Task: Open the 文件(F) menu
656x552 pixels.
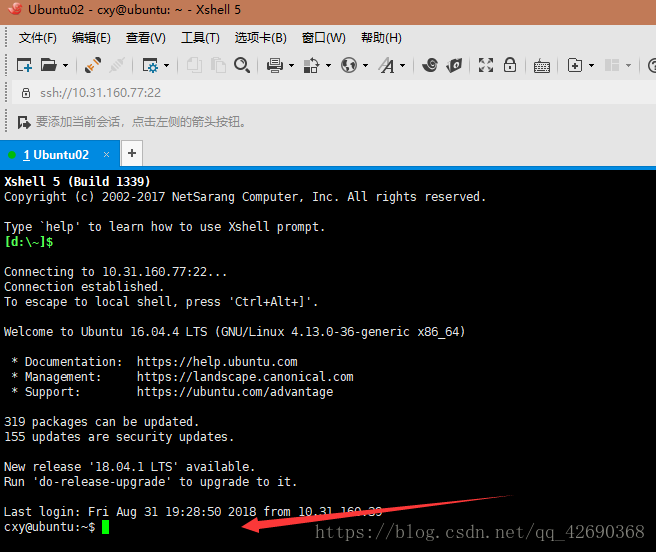Action: 38,38
